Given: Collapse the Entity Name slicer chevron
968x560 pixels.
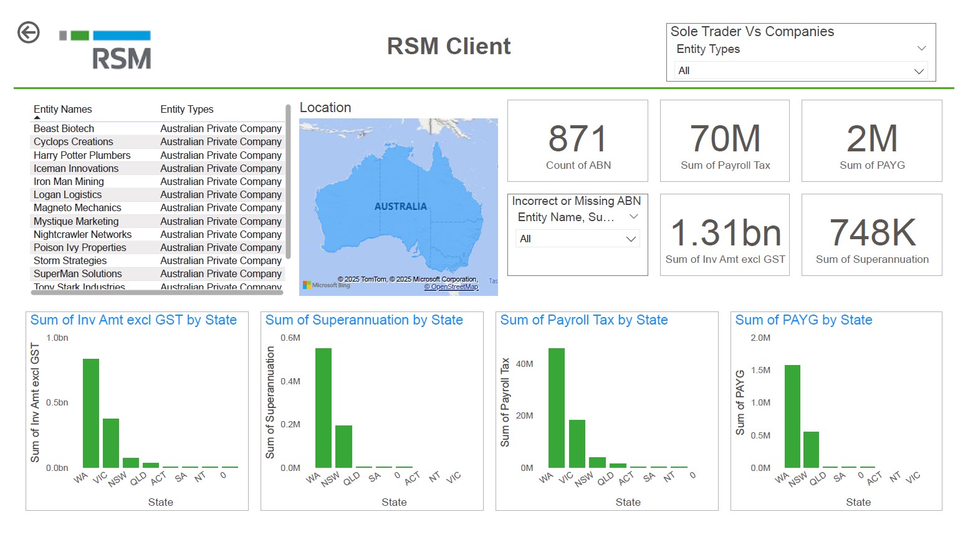Looking at the screenshot, I should [x=634, y=217].
